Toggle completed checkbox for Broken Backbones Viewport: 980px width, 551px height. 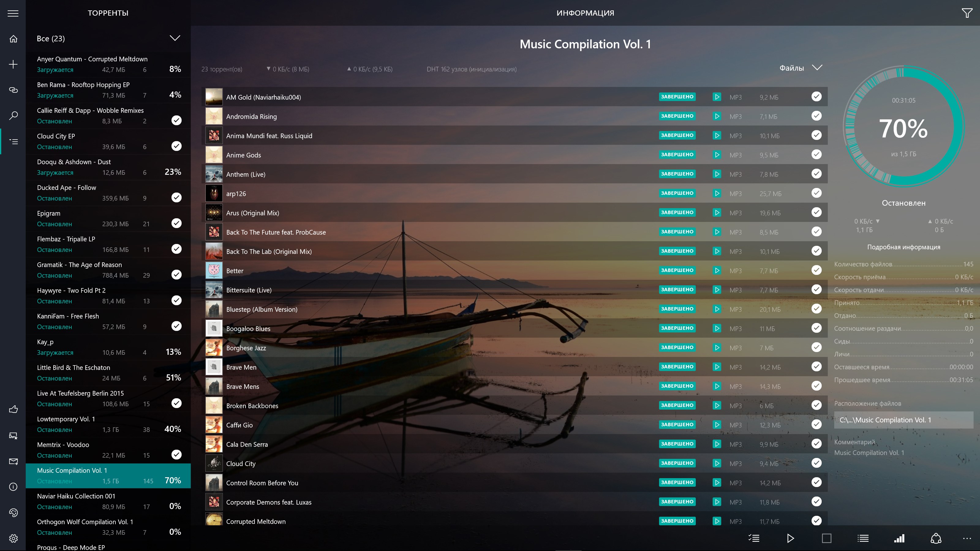816,405
